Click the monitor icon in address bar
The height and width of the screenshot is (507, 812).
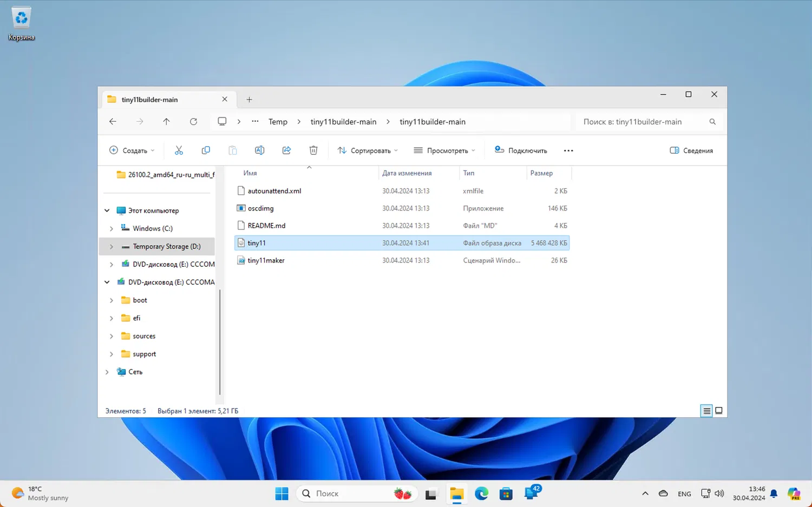(x=222, y=122)
